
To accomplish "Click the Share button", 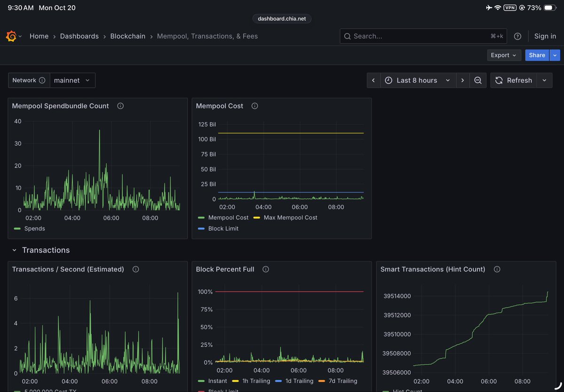I will [537, 55].
